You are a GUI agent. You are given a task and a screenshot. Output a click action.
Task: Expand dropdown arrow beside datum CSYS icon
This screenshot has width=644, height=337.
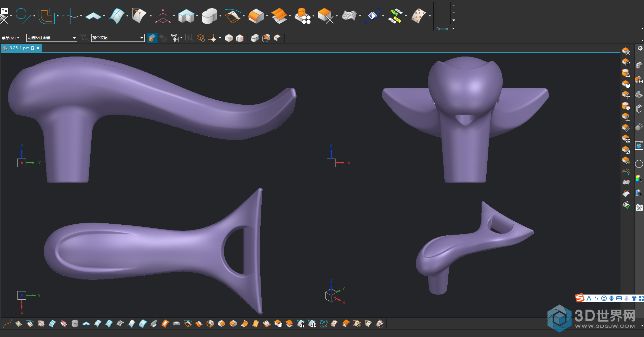tap(174, 16)
